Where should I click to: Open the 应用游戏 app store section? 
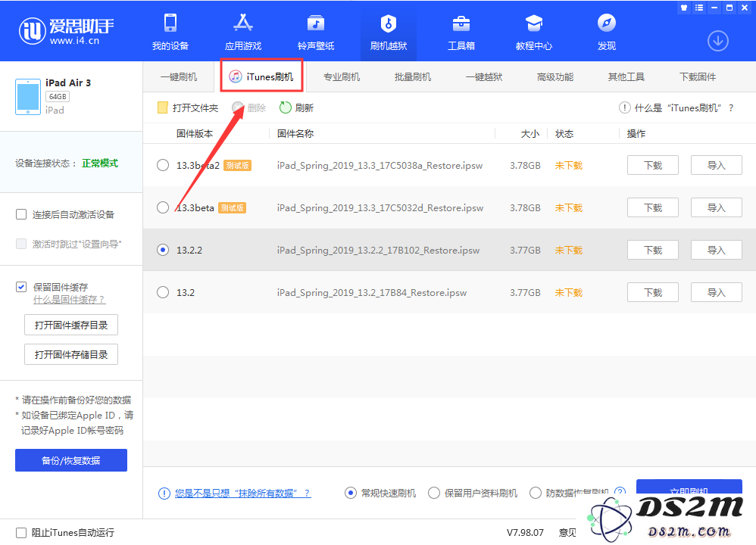tap(243, 32)
